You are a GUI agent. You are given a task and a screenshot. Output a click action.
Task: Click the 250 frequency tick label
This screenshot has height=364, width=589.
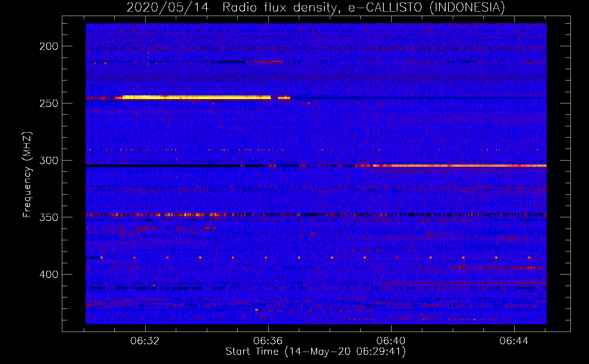click(x=49, y=103)
